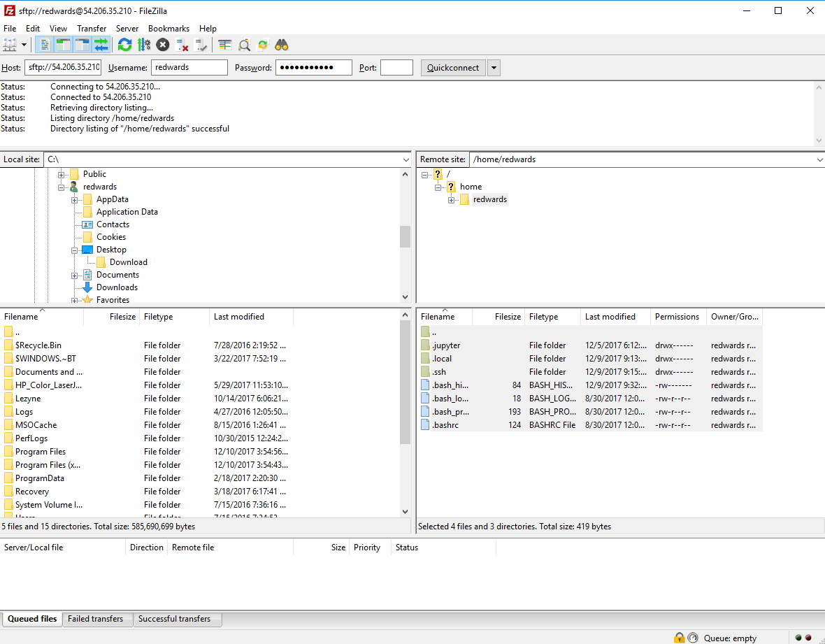825x644 pixels.
Task: Select the Recovery folder in local list
Action: (x=148, y=492)
